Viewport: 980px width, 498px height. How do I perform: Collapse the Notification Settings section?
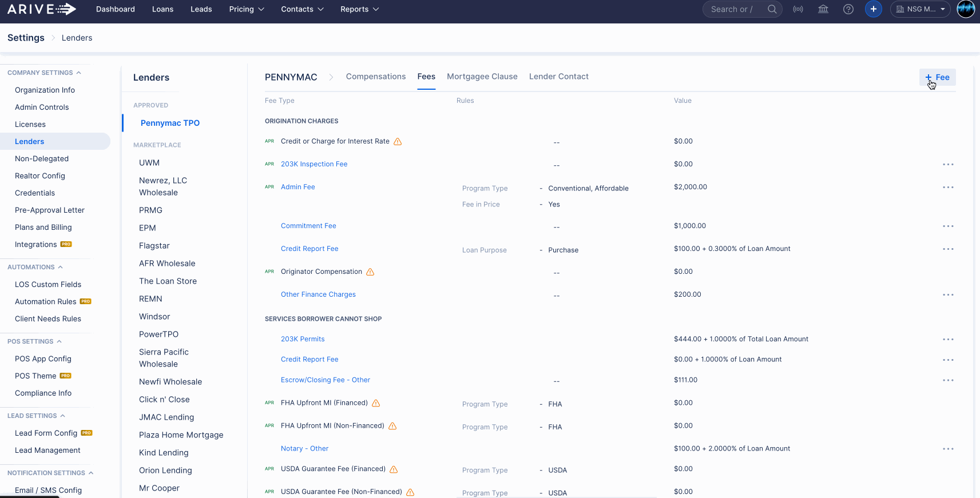tap(50, 473)
